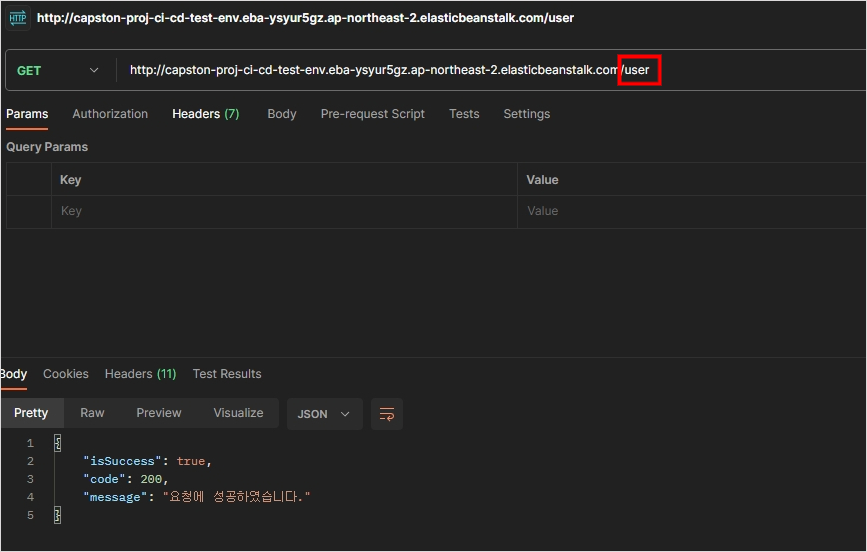The image size is (867, 552).
Task: Click line number 3 in the response gutter
Action: (x=30, y=479)
